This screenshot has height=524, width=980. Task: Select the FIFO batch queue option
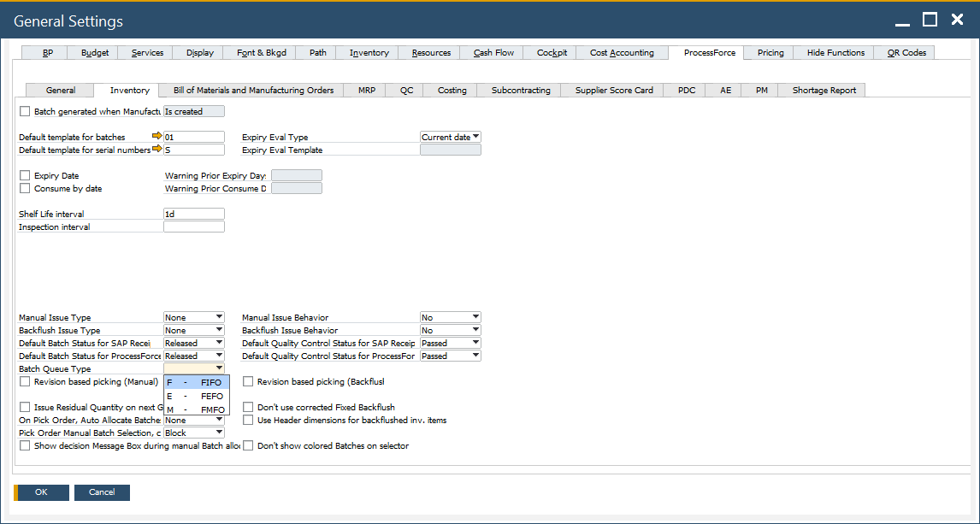point(197,383)
